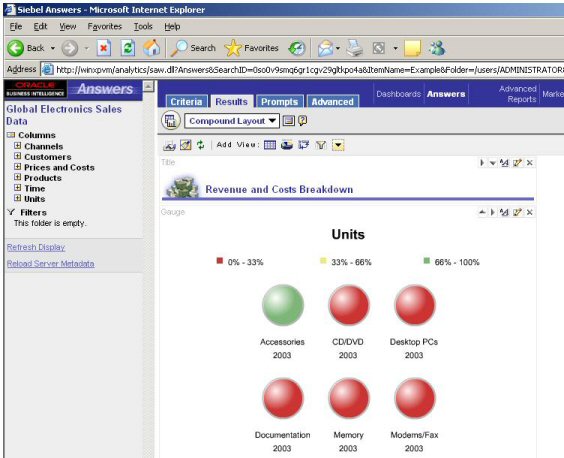Add a table view from Add View icons
The width and height of the screenshot is (564, 458).
pyautogui.click(x=270, y=145)
